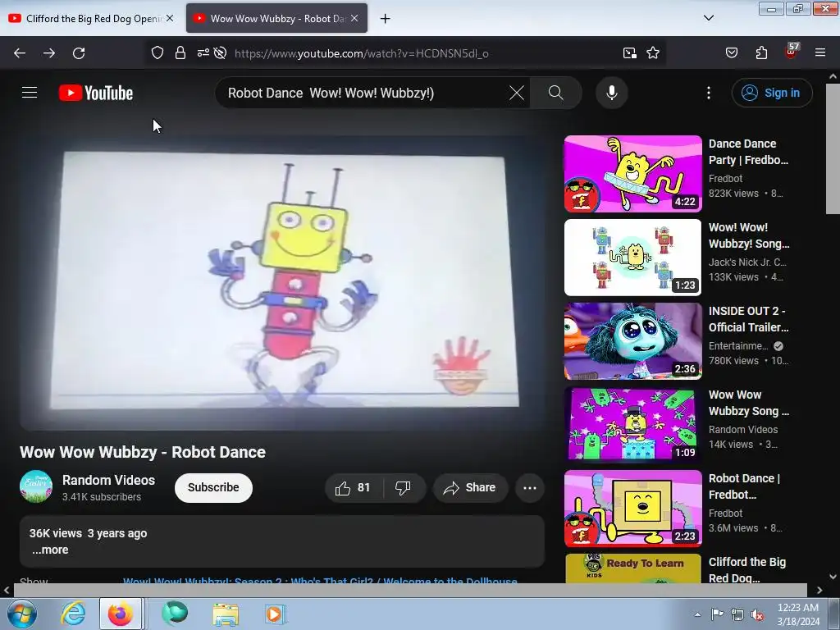Open site permissions icon in address bar
The height and width of the screenshot is (630, 840).
click(203, 53)
